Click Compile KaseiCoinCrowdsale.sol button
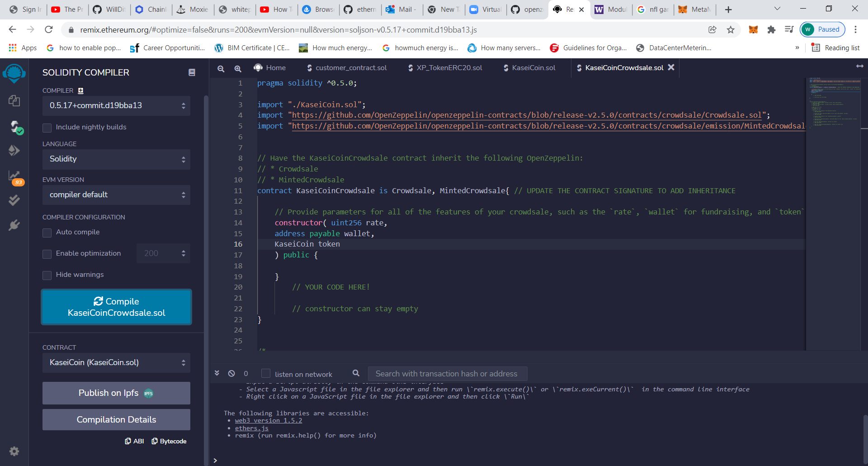The width and height of the screenshot is (868, 466). click(116, 307)
